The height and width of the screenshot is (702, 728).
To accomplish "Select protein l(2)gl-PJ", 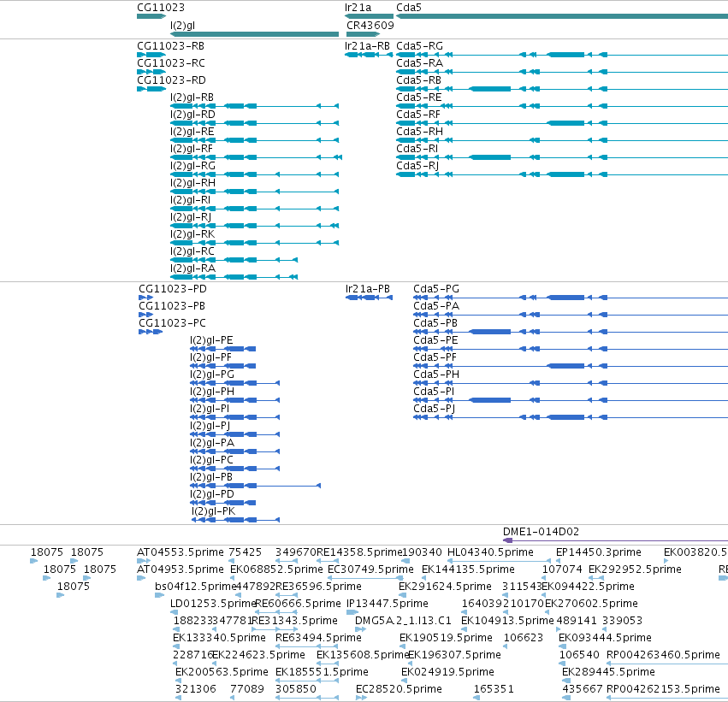I will [235, 434].
